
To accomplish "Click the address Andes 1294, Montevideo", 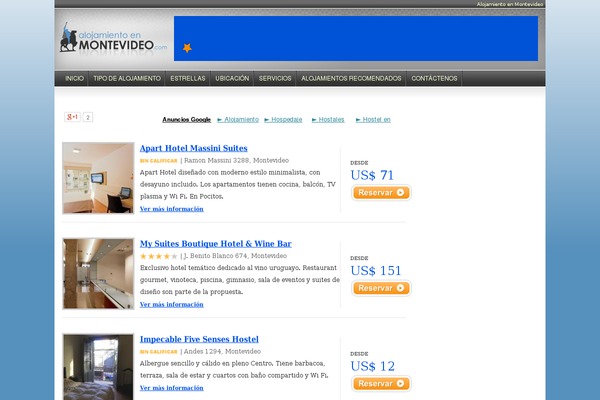I will click(222, 351).
